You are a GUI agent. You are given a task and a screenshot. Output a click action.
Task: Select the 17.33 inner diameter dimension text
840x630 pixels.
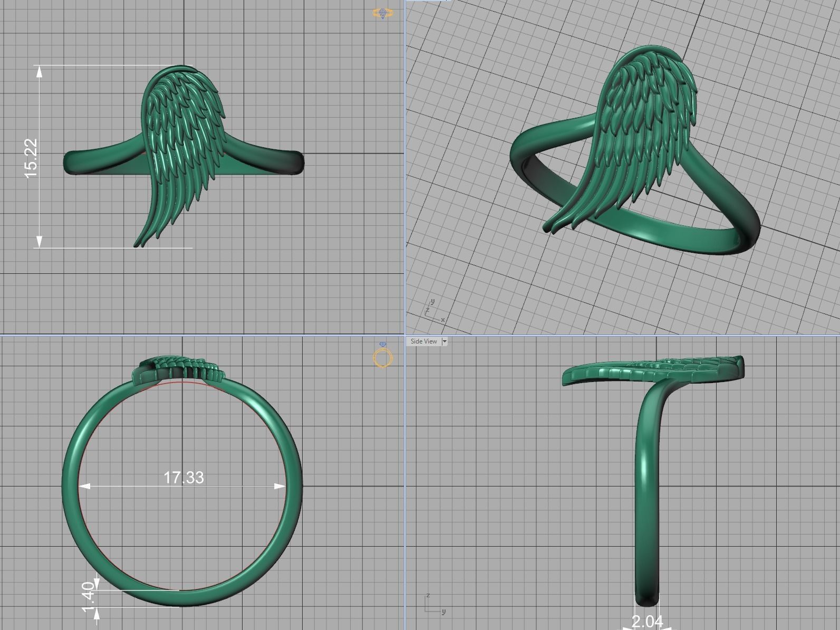coord(184,478)
